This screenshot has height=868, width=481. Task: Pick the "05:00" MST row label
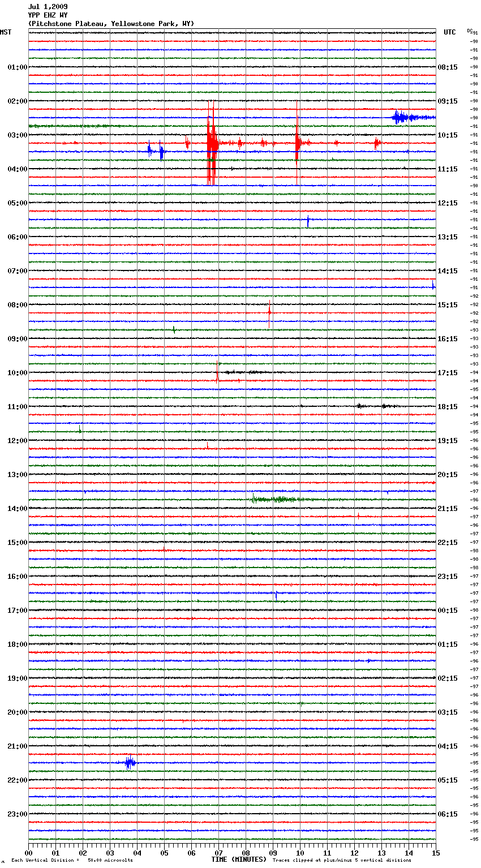click(x=18, y=203)
